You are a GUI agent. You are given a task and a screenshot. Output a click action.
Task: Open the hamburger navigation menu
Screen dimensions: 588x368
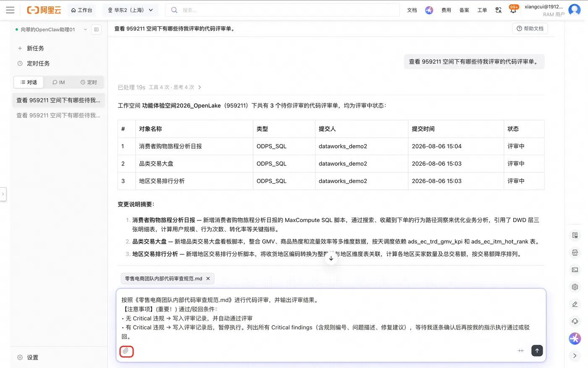pos(10,10)
